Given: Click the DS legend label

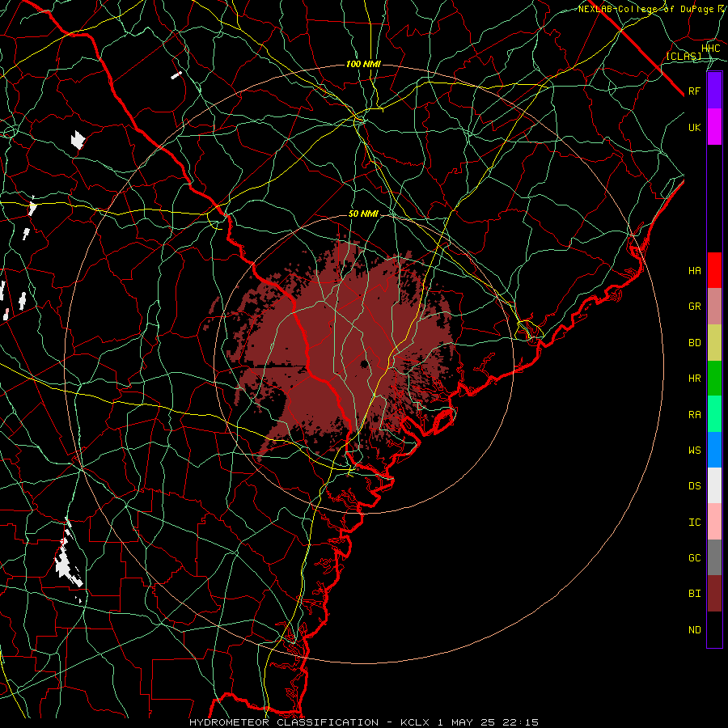Looking at the screenshot, I should (x=695, y=486).
